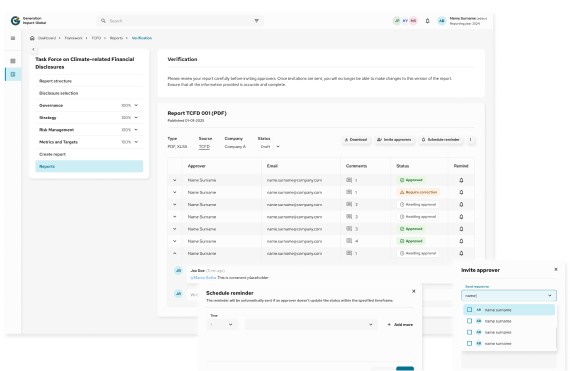Click the three-dot more options button

click(x=470, y=140)
